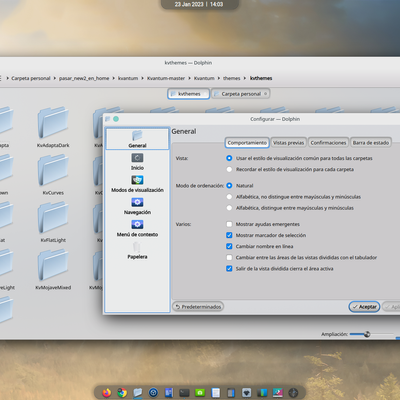Switch to the Vistas previas tab
This screenshot has height=400, width=400.
click(289, 143)
